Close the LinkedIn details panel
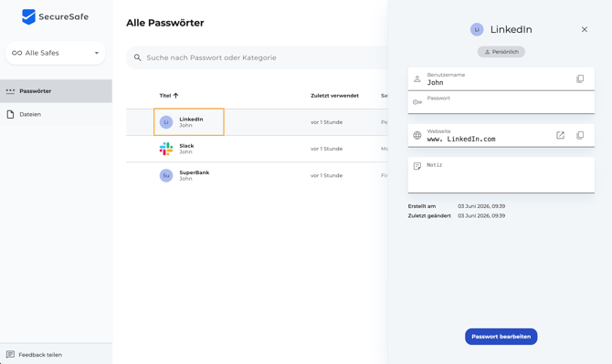The height and width of the screenshot is (364, 612). pos(585,29)
